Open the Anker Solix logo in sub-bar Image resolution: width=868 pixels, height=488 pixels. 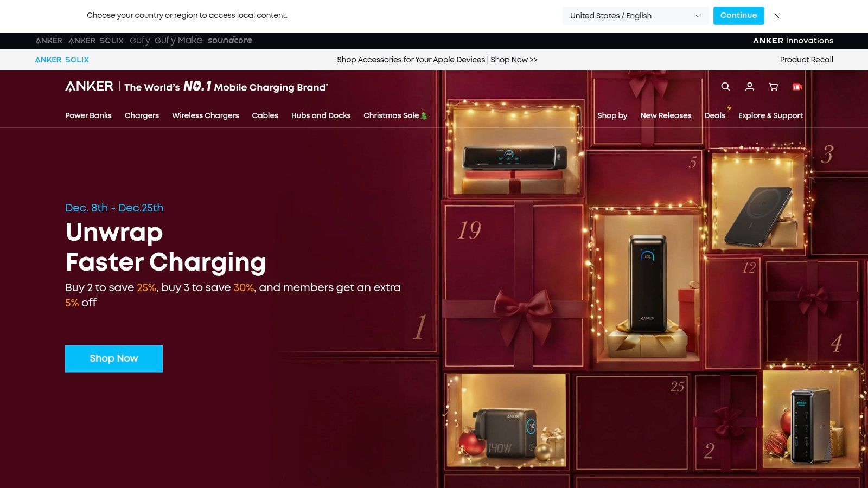pyautogui.click(x=62, y=60)
